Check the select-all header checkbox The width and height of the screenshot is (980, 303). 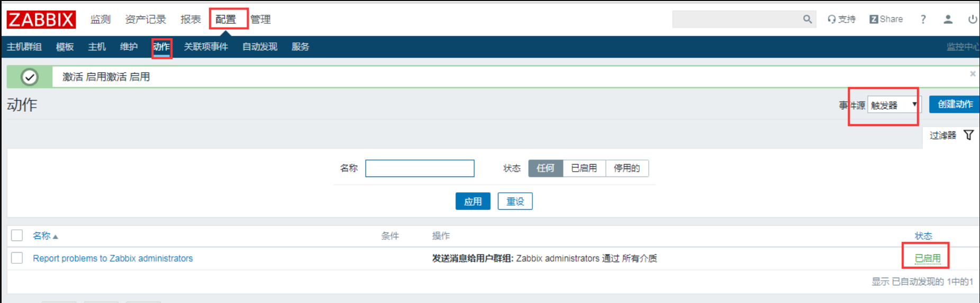tap(17, 235)
